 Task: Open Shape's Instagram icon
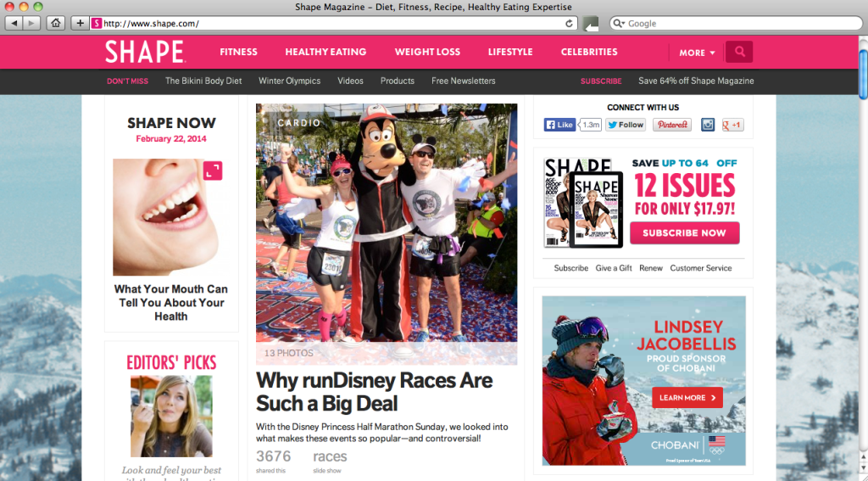tap(708, 125)
